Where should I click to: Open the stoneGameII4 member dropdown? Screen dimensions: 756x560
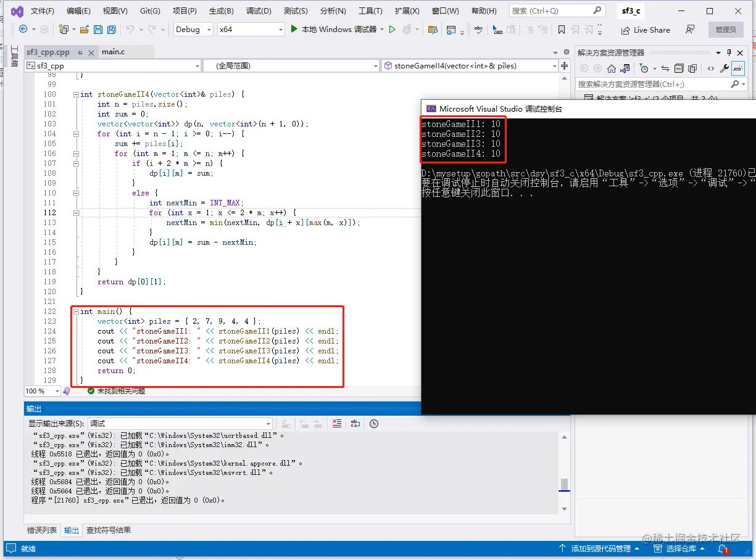(470, 65)
